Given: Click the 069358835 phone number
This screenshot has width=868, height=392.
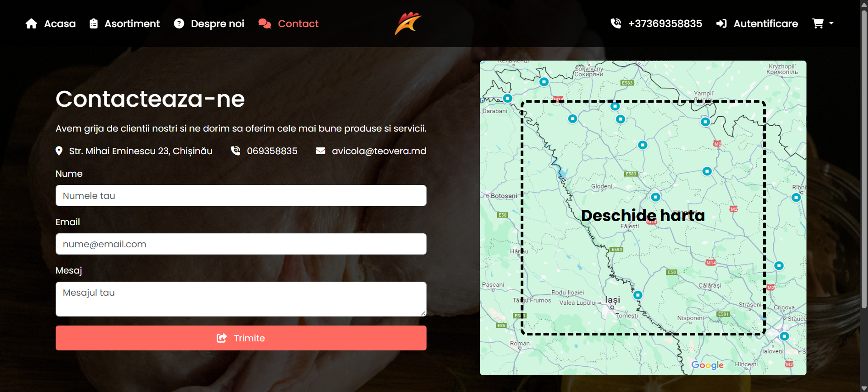Looking at the screenshot, I should [x=272, y=151].
